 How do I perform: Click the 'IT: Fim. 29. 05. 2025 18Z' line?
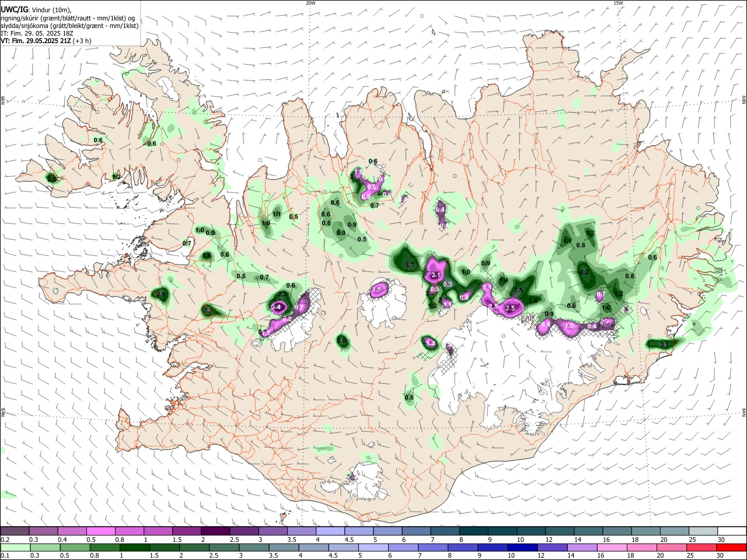point(37,33)
